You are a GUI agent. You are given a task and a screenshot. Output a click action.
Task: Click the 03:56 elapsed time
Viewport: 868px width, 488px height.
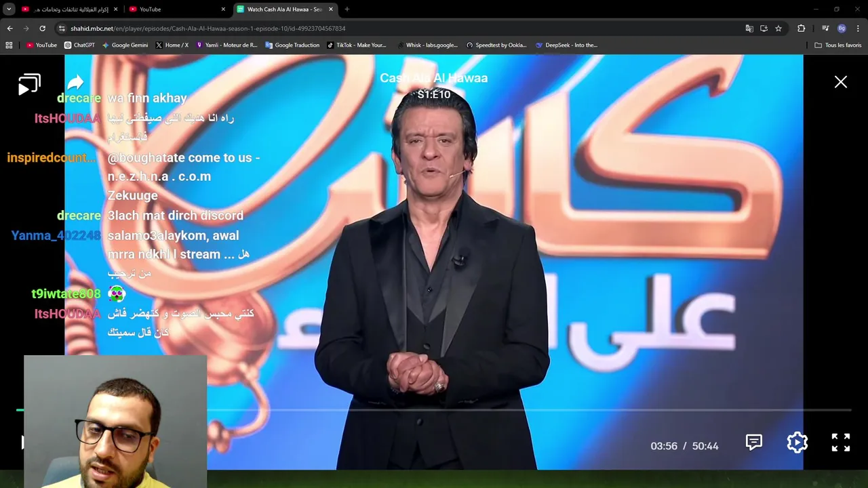click(664, 446)
